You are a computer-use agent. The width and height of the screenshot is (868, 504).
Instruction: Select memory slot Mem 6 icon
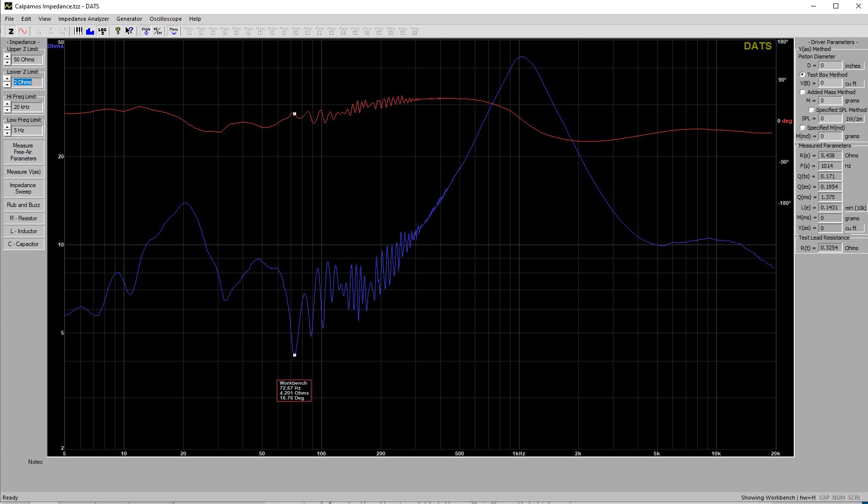click(x=249, y=31)
